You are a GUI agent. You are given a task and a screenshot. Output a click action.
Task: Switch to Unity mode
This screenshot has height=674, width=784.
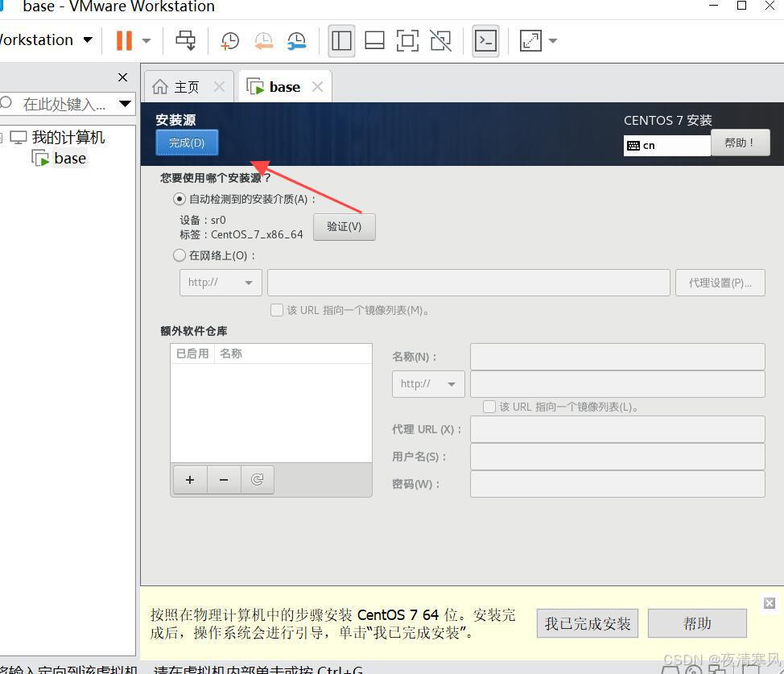pos(440,40)
